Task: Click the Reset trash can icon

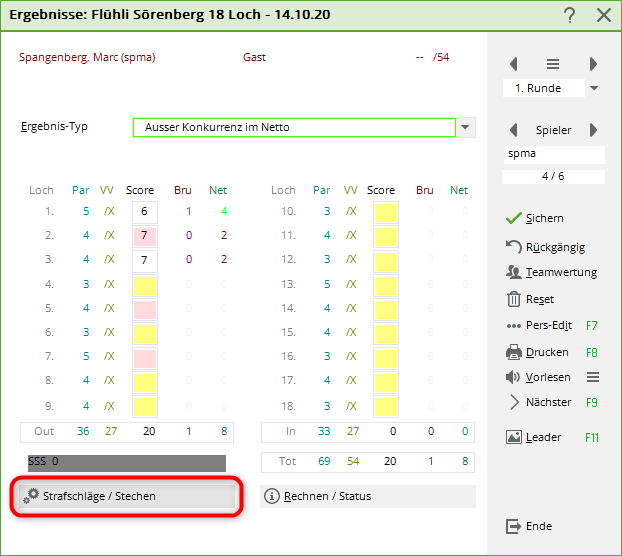Action: tap(514, 299)
